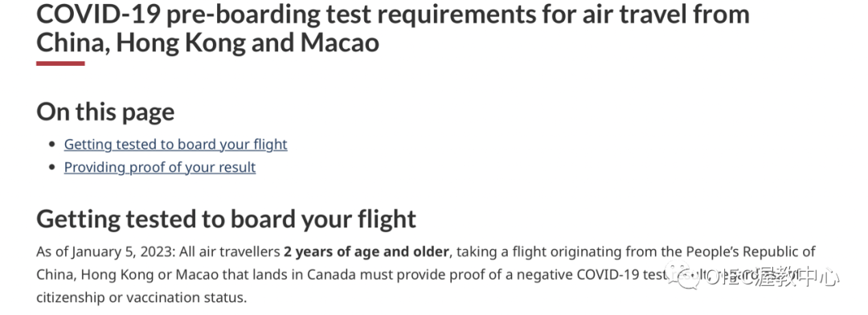The height and width of the screenshot is (315, 868).
Task: Click "Hong Kong and Macao" in the title
Action: 248,43
